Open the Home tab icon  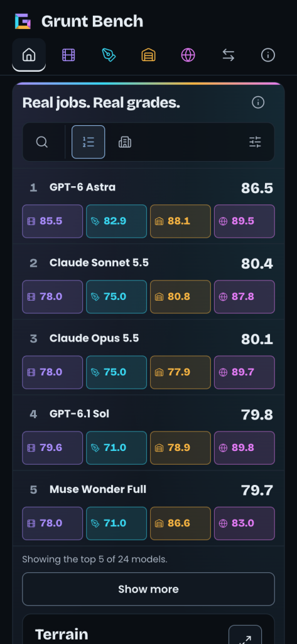[x=29, y=55]
